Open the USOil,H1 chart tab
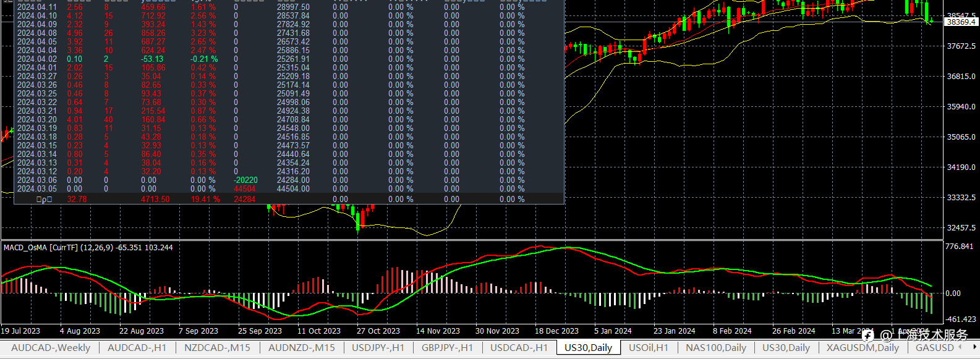 [x=649, y=348]
